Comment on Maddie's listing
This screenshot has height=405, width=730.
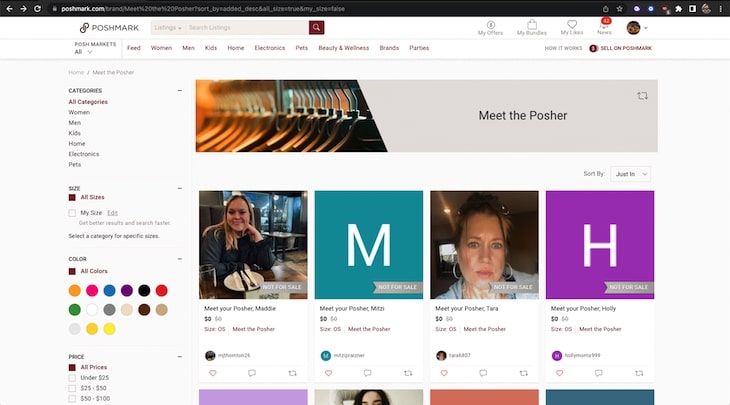coord(252,373)
